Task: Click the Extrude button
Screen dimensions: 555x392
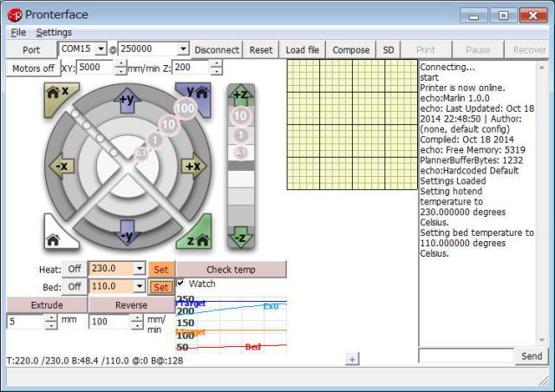Action: (47, 305)
